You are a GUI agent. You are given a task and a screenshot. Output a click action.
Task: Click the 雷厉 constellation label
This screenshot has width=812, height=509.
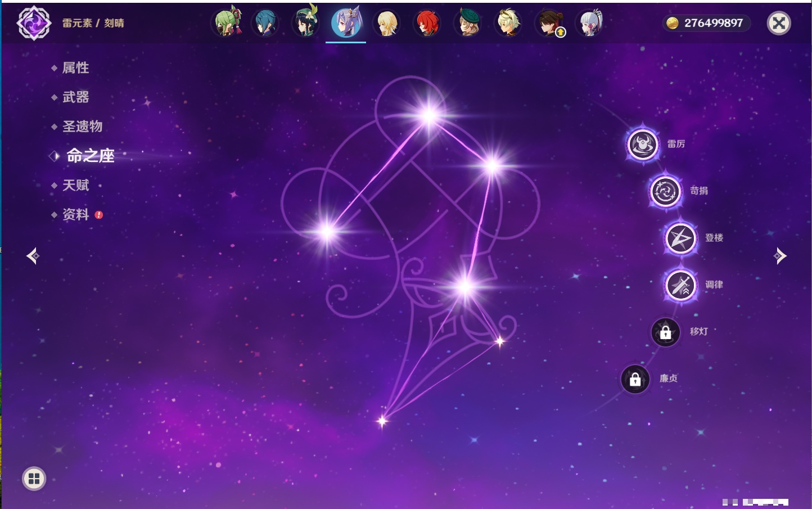[676, 144]
